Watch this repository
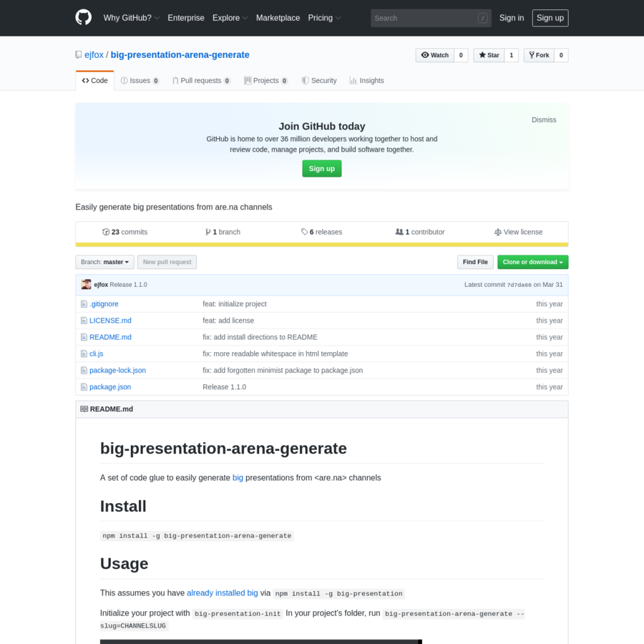 click(435, 55)
